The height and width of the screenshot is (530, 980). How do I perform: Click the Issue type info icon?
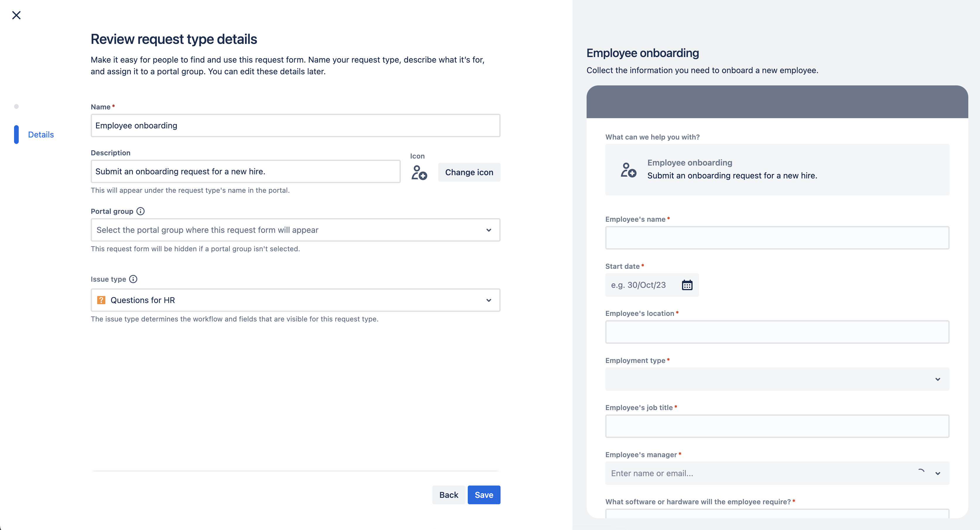(133, 279)
